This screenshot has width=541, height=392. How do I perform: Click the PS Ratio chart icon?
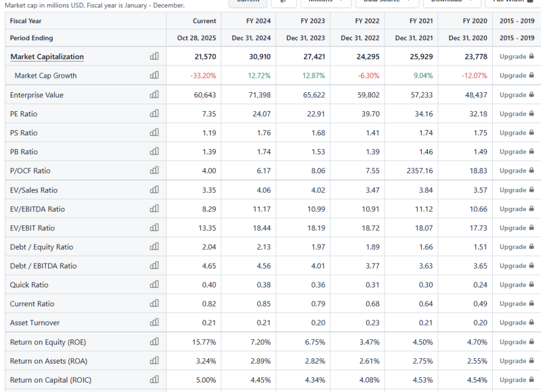pos(154,133)
